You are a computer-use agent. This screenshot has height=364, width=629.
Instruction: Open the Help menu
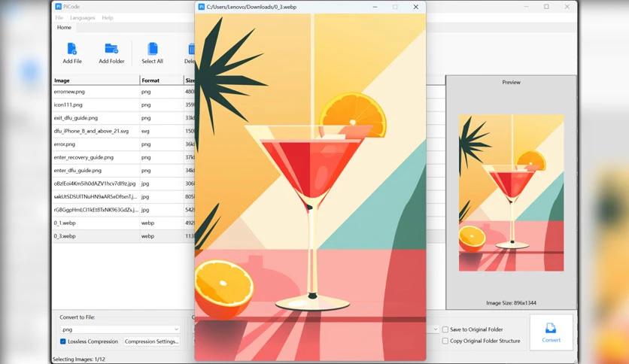point(108,17)
